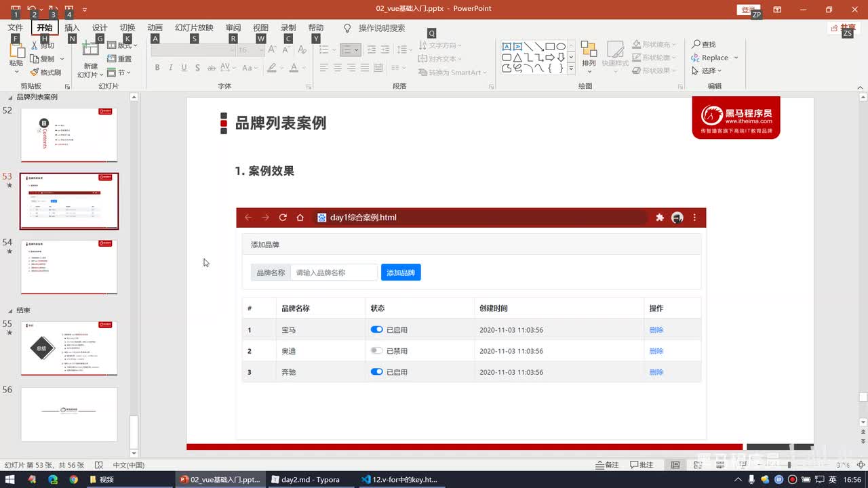
Task: Click the Format Painter (格式刷) brush
Action: coord(45,73)
